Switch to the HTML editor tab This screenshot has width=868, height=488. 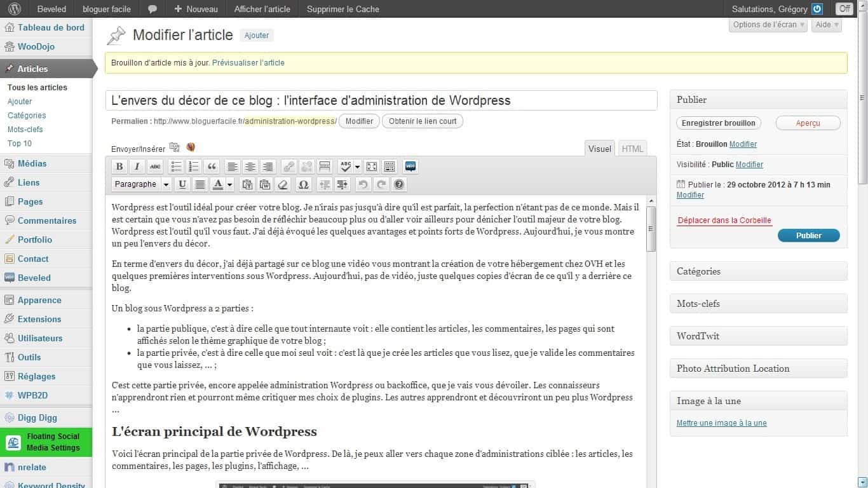632,149
